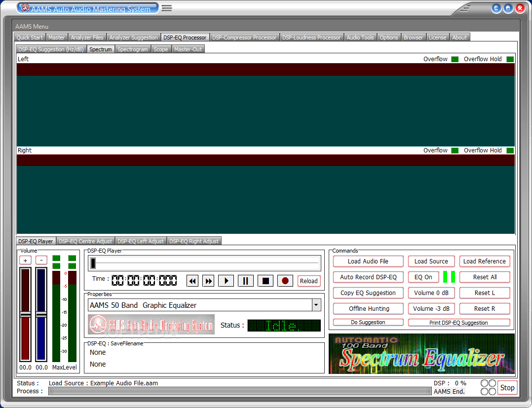Click Print DSP-EQ Suggestion button

(459, 323)
